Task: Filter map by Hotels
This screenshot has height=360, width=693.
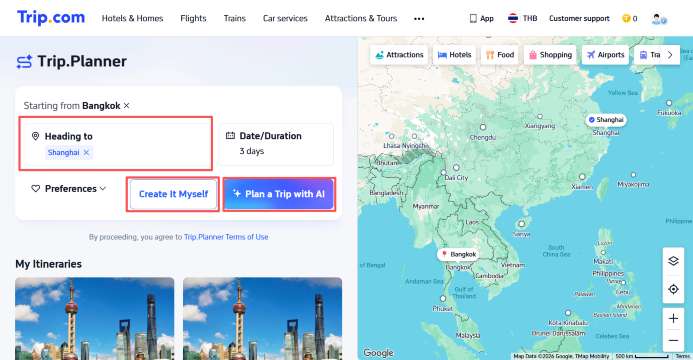Action: (x=454, y=55)
